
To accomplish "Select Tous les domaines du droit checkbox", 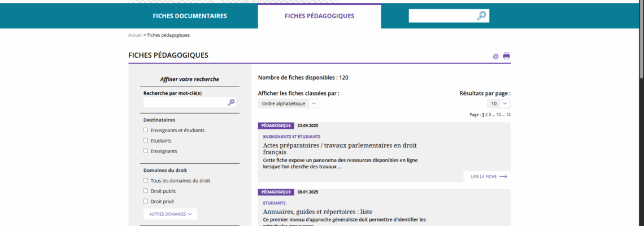I will coord(146,181).
